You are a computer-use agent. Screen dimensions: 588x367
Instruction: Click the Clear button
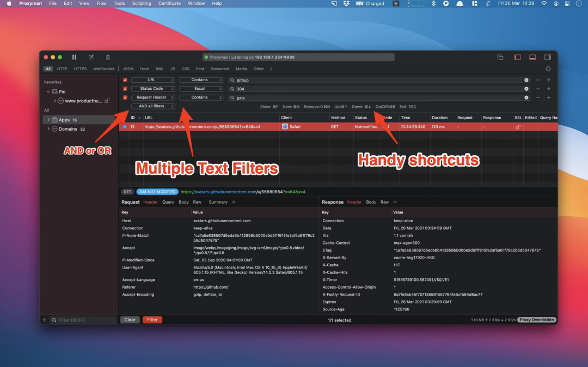pyautogui.click(x=130, y=320)
